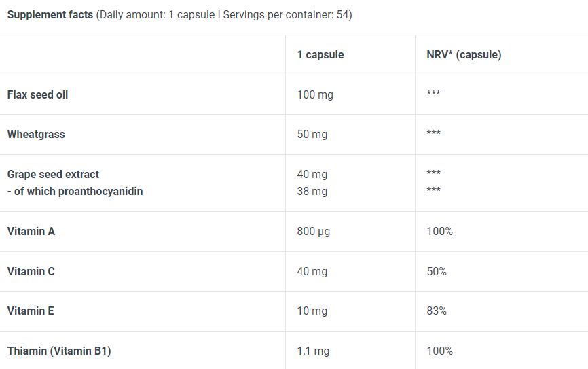The width and height of the screenshot is (588, 369).
Task: Select the 38 mg proanthocyanidin amount
Action: point(312,191)
